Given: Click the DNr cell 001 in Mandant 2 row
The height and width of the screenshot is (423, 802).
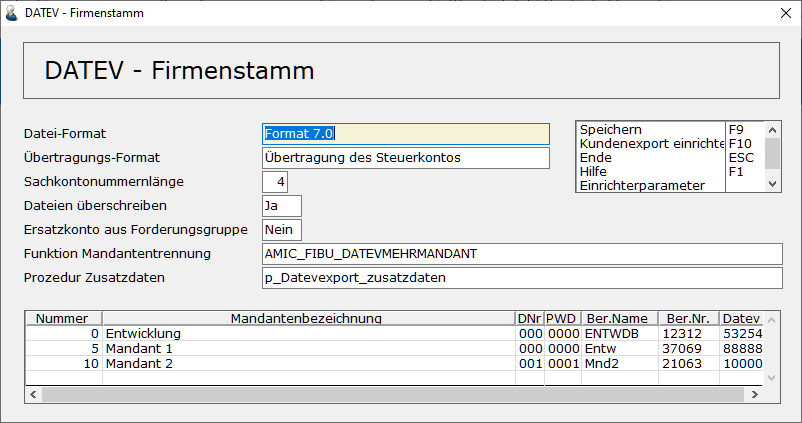Looking at the screenshot, I should pos(530,363).
